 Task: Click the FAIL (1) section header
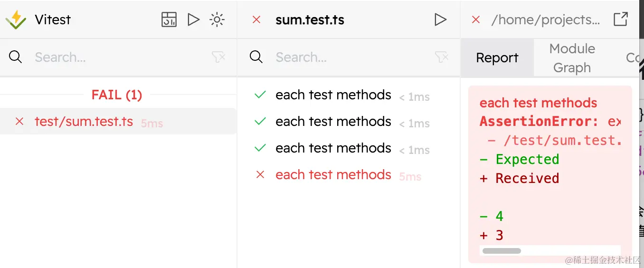(117, 95)
